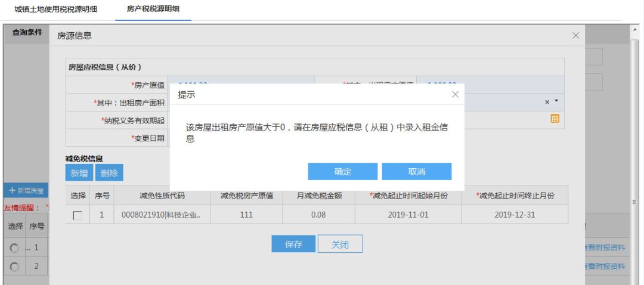Screen dimensions: 644x285
Task: Click the 新增房屋 button
Action: pos(26,191)
